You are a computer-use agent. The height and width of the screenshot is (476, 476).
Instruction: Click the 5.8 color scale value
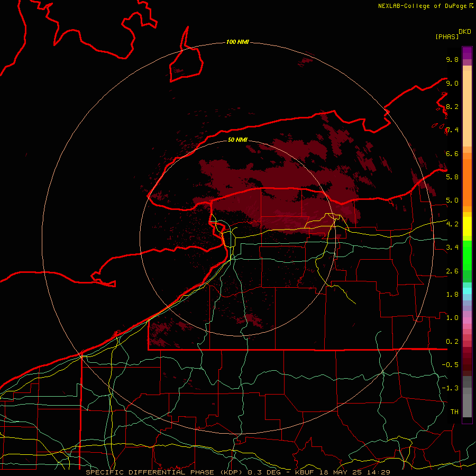click(452, 177)
